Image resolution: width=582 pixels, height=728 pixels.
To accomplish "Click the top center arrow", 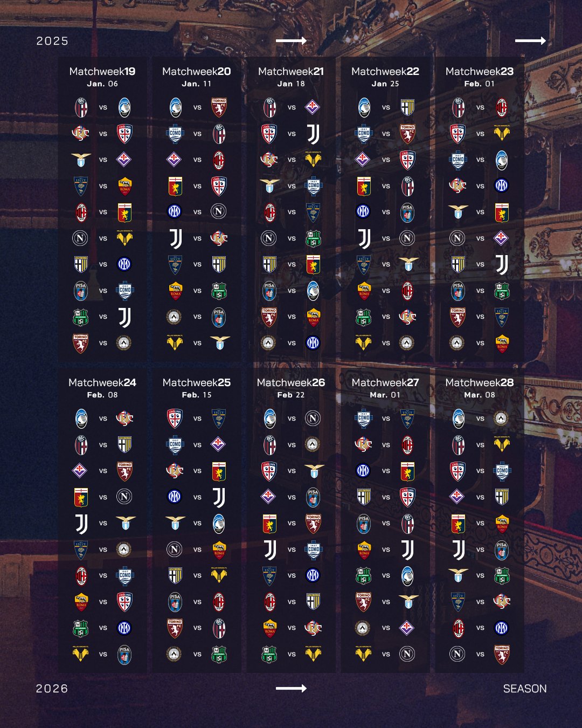I will [291, 40].
